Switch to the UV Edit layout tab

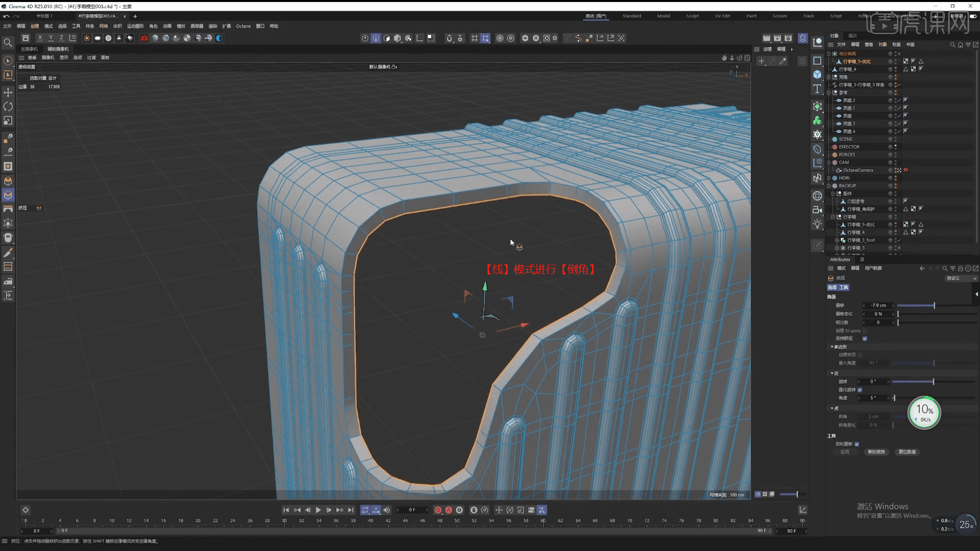[722, 16]
